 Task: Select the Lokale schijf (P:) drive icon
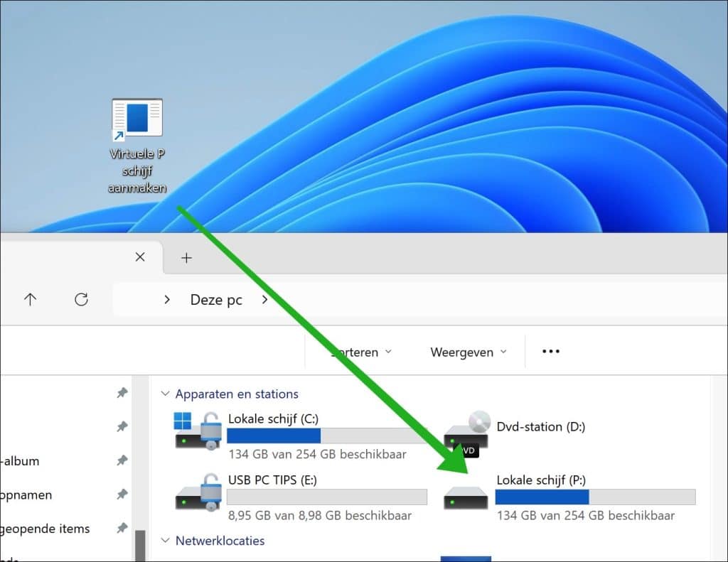click(466, 497)
